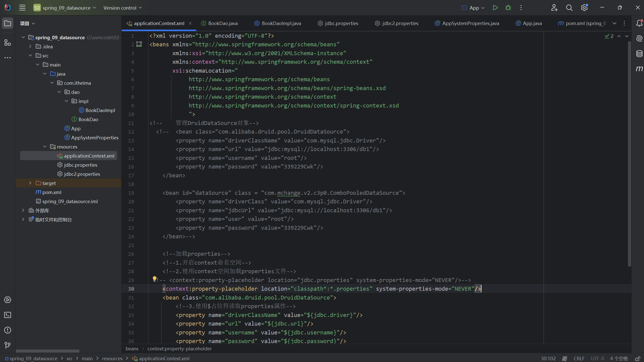Open Search Everywhere
Screen dimensions: 644x362
(569, 8)
